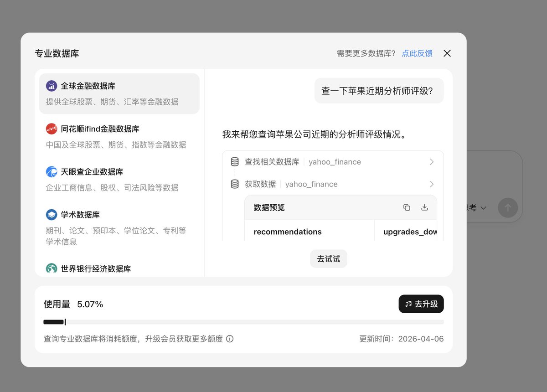Click the 使用量 progress bar
The image size is (547, 392).
pos(243,322)
